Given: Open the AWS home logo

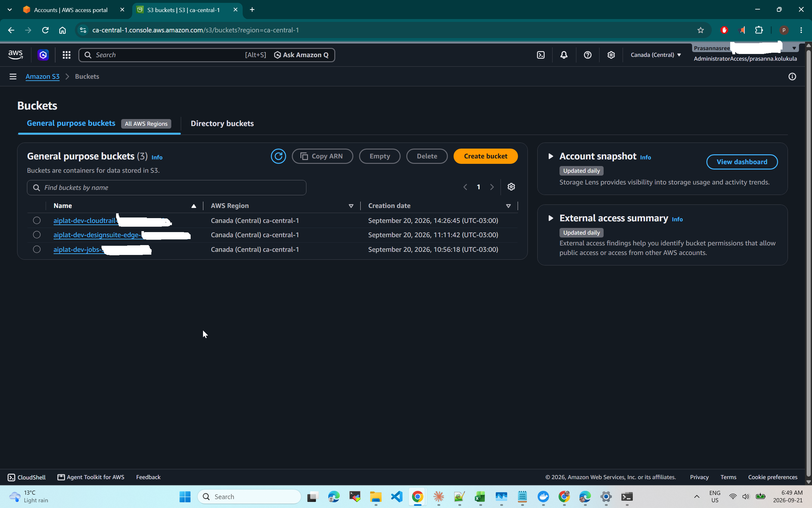Looking at the screenshot, I should tap(16, 55).
